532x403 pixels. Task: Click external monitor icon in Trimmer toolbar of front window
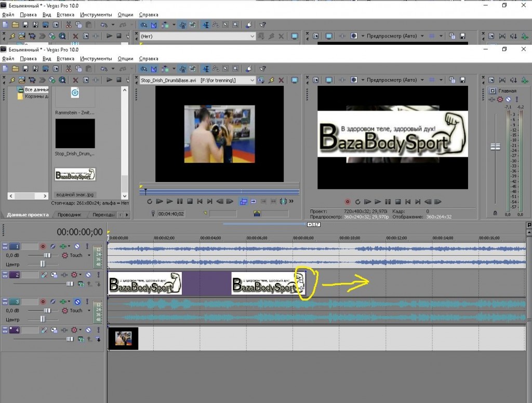[295, 80]
